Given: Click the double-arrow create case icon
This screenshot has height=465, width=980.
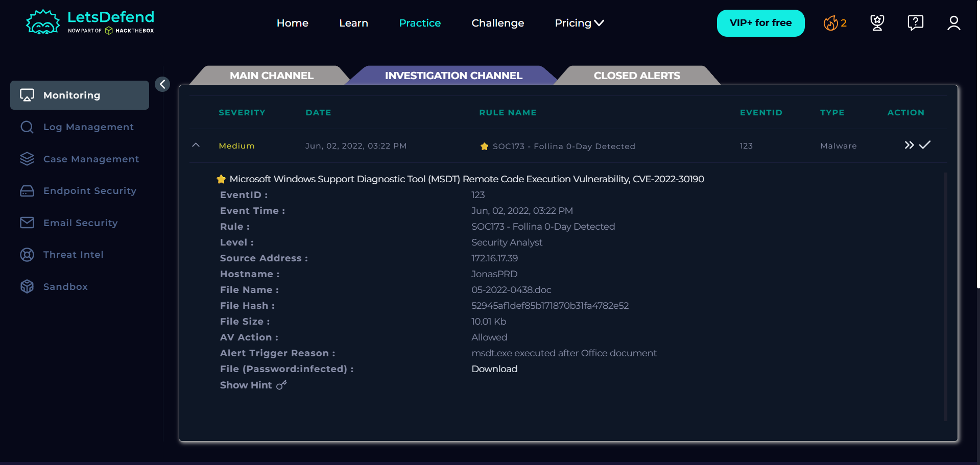Looking at the screenshot, I should tap(909, 145).
